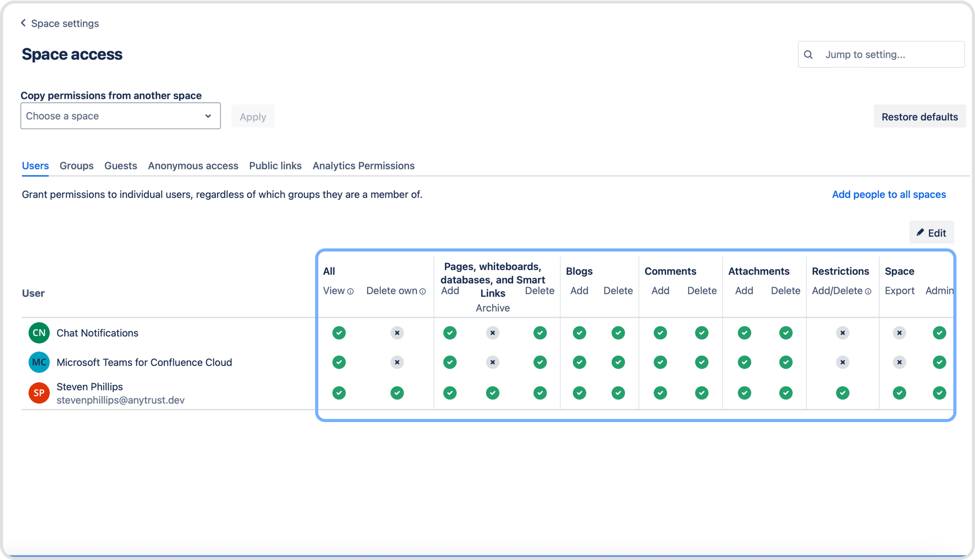975x560 pixels.
Task: Click the Blogs Delete check for Microsoft Teams row
Action: click(618, 363)
